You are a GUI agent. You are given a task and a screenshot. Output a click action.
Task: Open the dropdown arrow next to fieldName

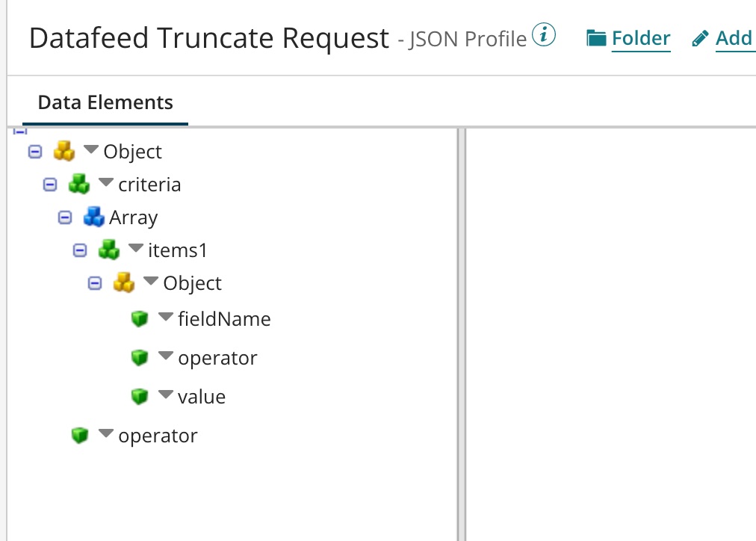[x=165, y=316]
